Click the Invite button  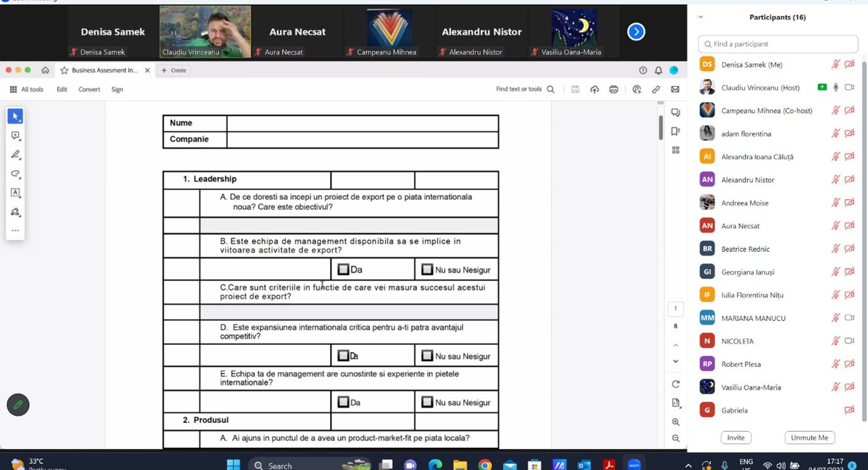tap(736, 438)
